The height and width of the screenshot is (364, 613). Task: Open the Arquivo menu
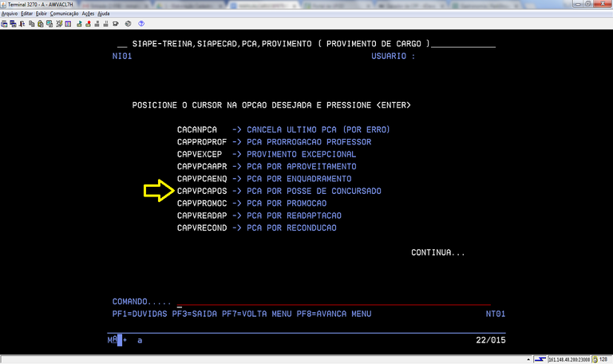[10, 14]
